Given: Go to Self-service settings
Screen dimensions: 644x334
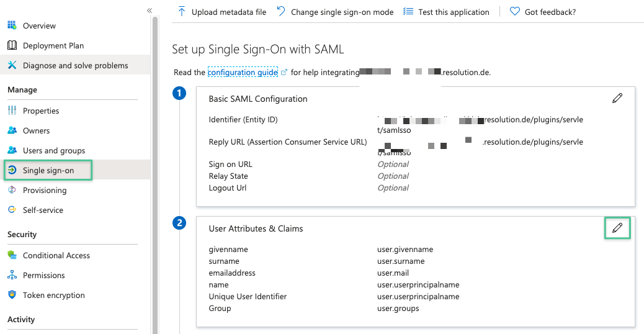Looking at the screenshot, I should (43, 210).
